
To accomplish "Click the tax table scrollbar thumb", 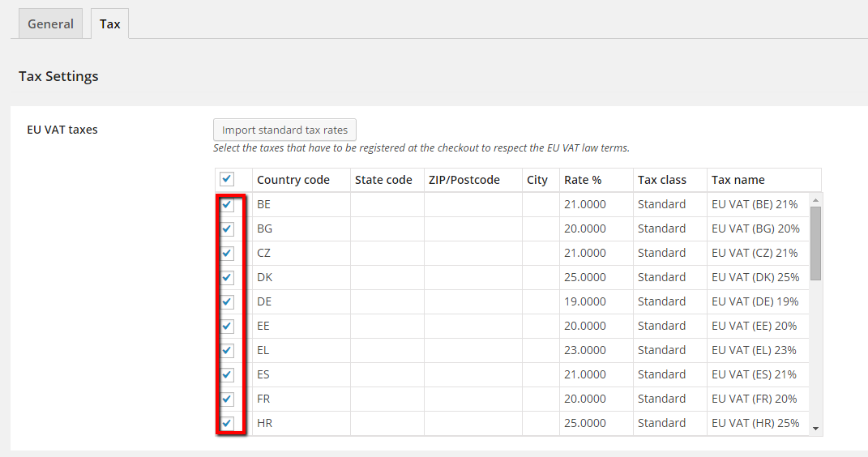I will 815,242.
